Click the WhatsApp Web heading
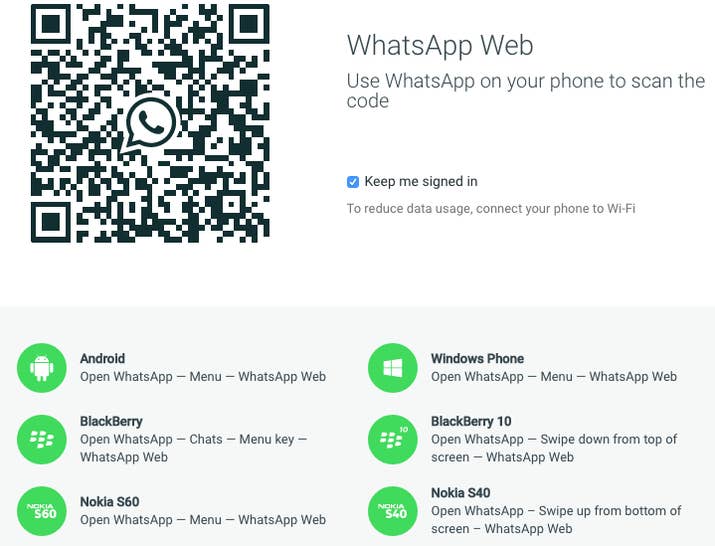The width and height of the screenshot is (715, 546). tap(440, 45)
